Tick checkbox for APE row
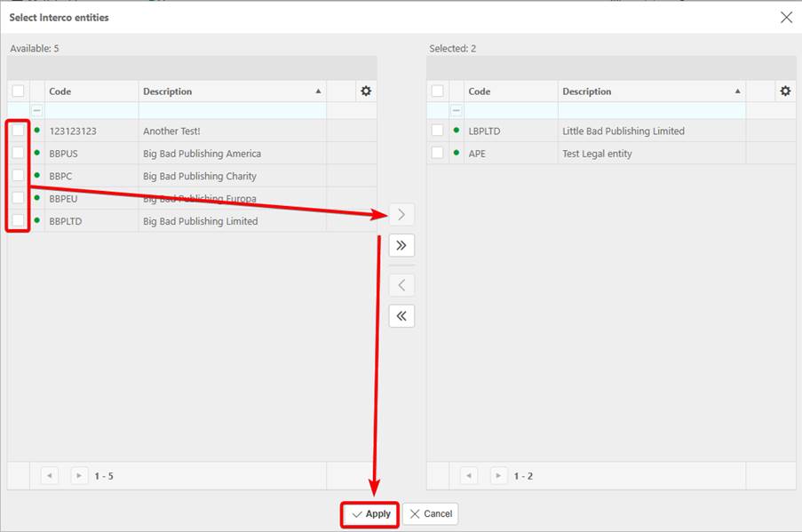Viewport: 802px width, 532px height. (437, 153)
